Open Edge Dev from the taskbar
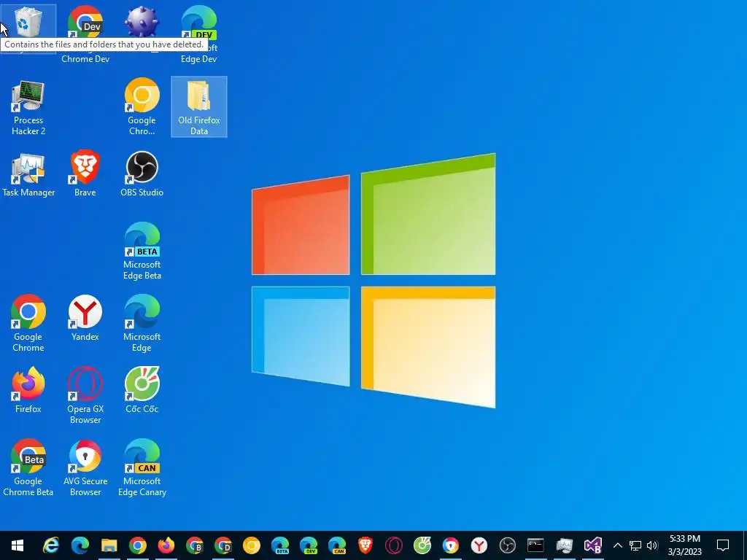Screen dimensions: 747x560 click(x=309, y=545)
